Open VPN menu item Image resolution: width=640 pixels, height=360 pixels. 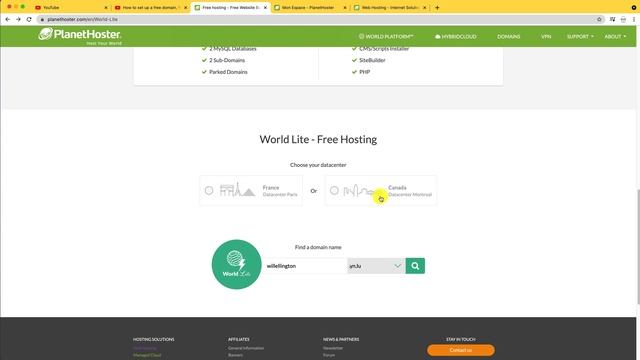pos(546,36)
